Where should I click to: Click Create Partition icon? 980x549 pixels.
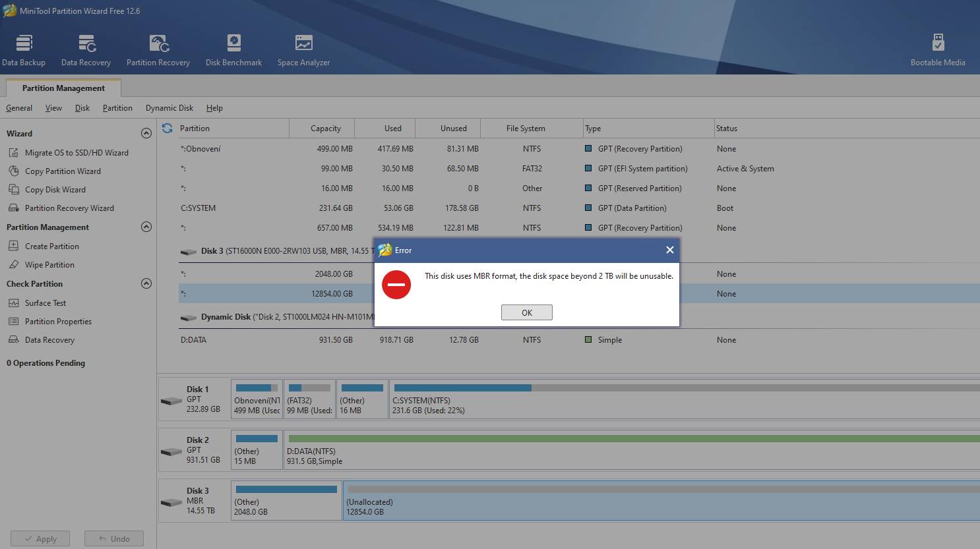pos(13,246)
